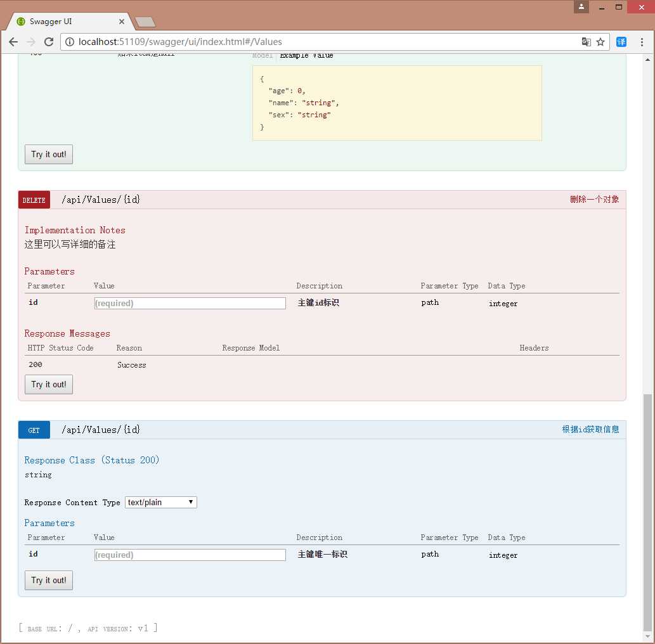The width and height of the screenshot is (655, 644).
Task: Click 'Implementation Notes' heading
Action: click(75, 230)
